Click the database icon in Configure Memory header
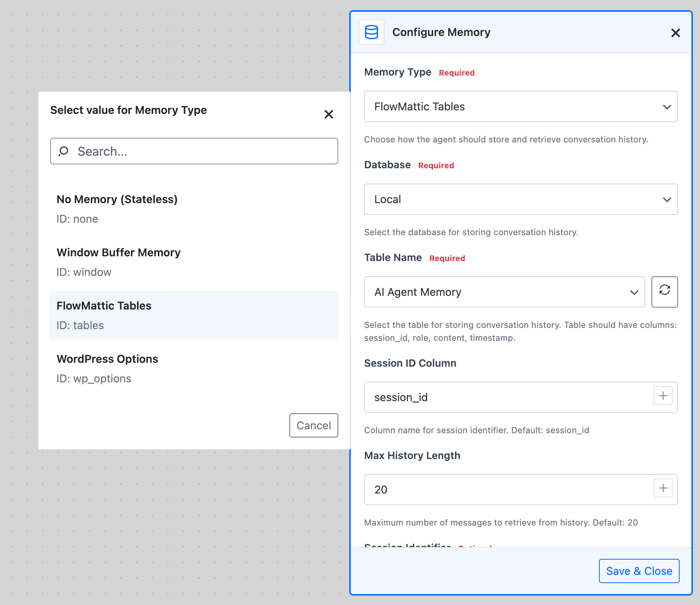700x605 pixels. [371, 32]
